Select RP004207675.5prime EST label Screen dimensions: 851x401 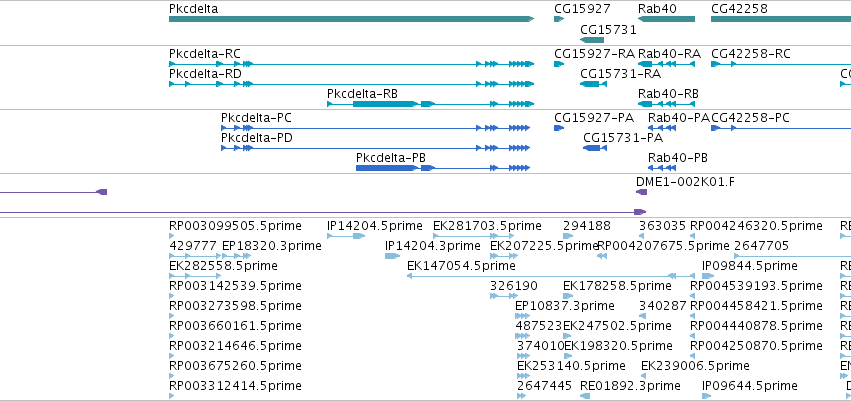pyautogui.click(x=663, y=246)
